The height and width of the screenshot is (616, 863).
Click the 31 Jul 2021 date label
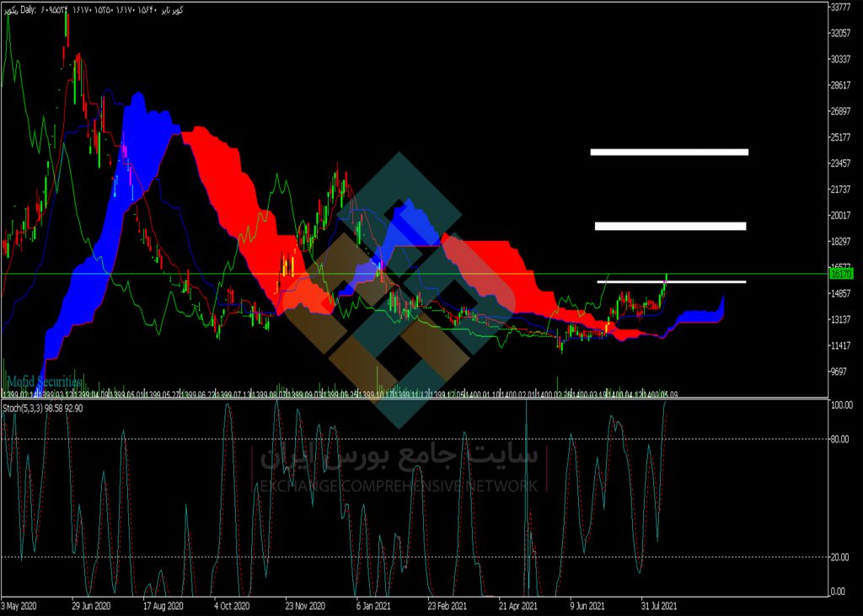pyautogui.click(x=659, y=606)
